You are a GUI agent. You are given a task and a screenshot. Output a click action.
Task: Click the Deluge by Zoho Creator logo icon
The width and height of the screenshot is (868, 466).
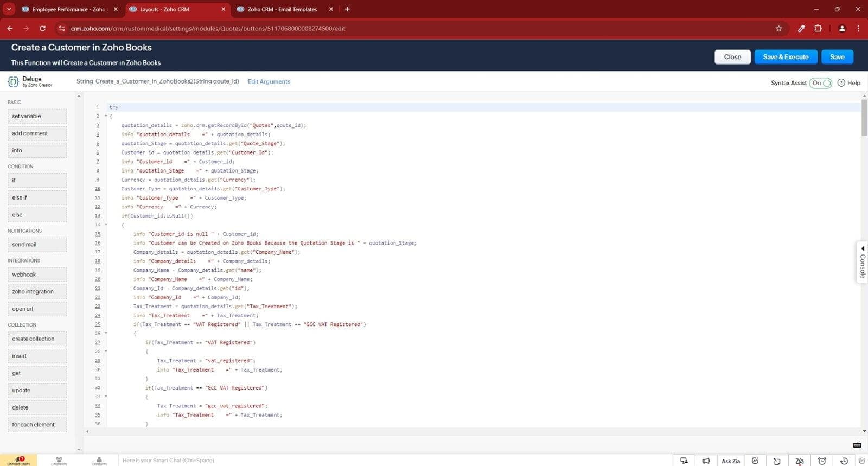(13, 82)
